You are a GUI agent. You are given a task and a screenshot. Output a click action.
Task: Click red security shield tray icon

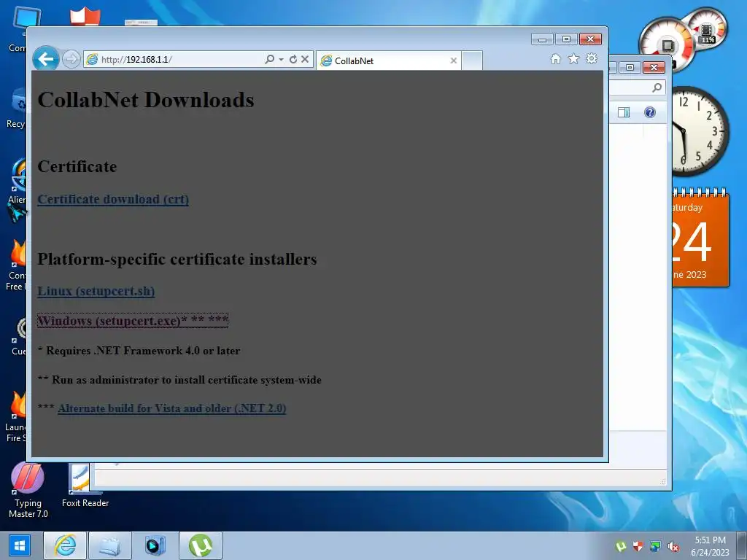pos(638,546)
